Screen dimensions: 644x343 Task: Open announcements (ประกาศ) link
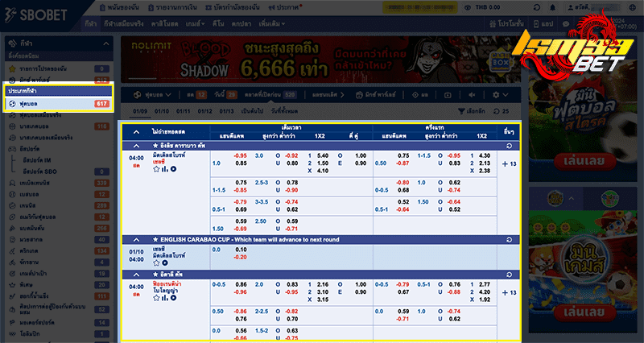[x=284, y=7]
